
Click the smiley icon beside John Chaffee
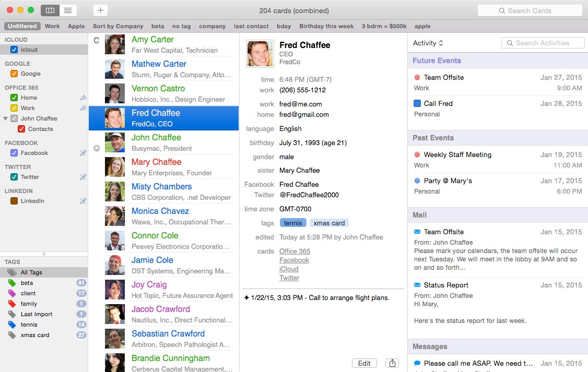click(97, 148)
